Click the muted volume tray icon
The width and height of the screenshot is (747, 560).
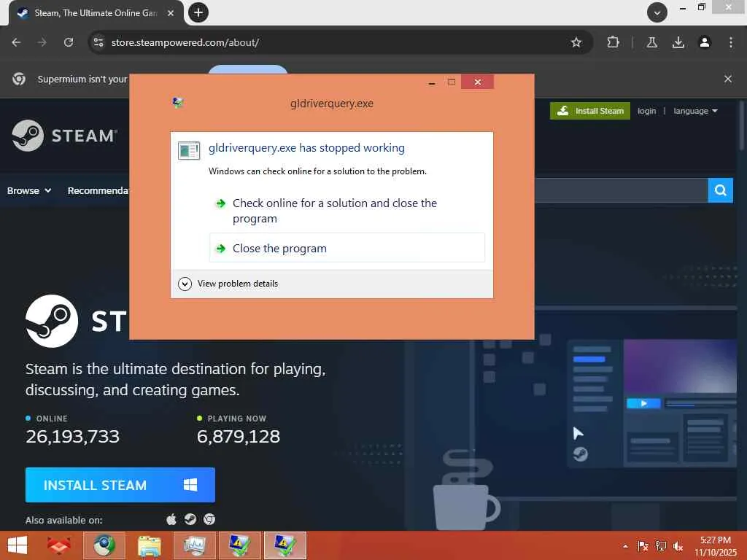pos(678,546)
